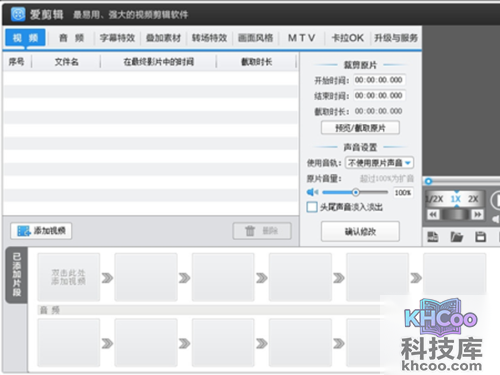500x375 pixels.
Task: Click the 100% volume value box
Action: pyautogui.click(x=403, y=193)
